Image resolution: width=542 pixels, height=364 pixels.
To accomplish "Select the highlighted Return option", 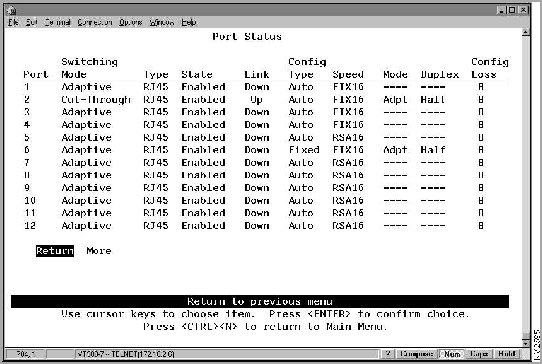I will (55, 251).
